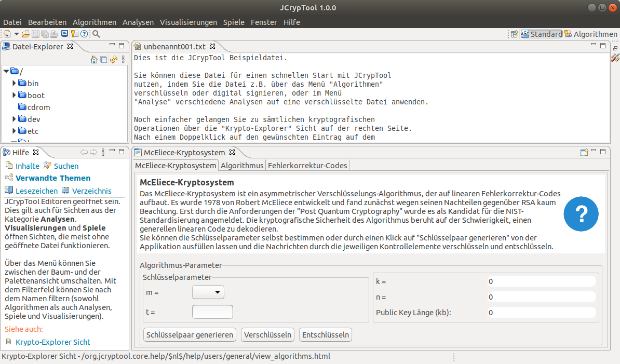
Task: Click the question mark help toolbar icon
Action: pos(84,34)
